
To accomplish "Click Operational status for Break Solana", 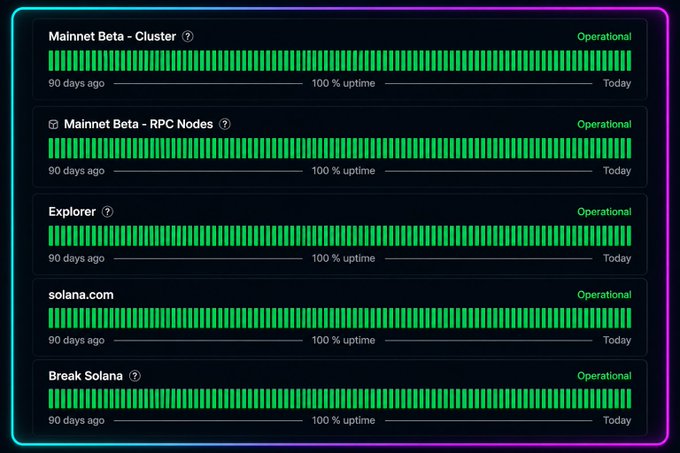I will click(604, 376).
